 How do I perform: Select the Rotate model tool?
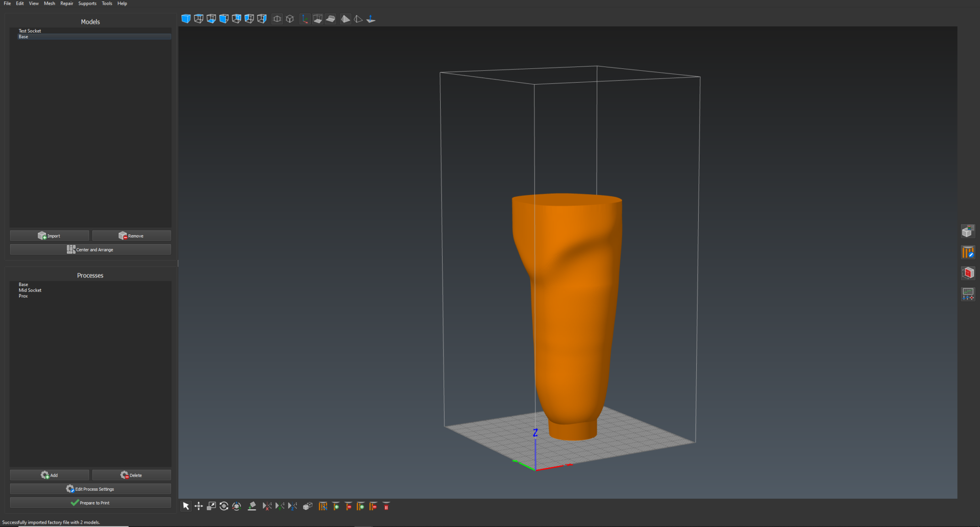click(223, 506)
